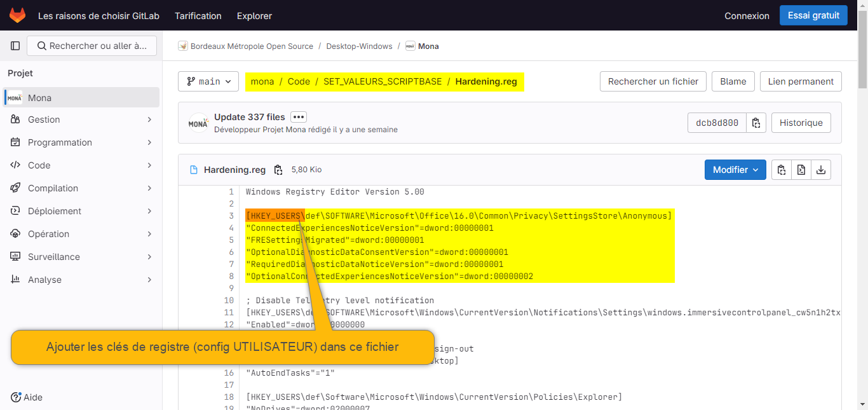The height and width of the screenshot is (410, 868).
Task: Click the GitLab fox logo
Action: point(17,15)
